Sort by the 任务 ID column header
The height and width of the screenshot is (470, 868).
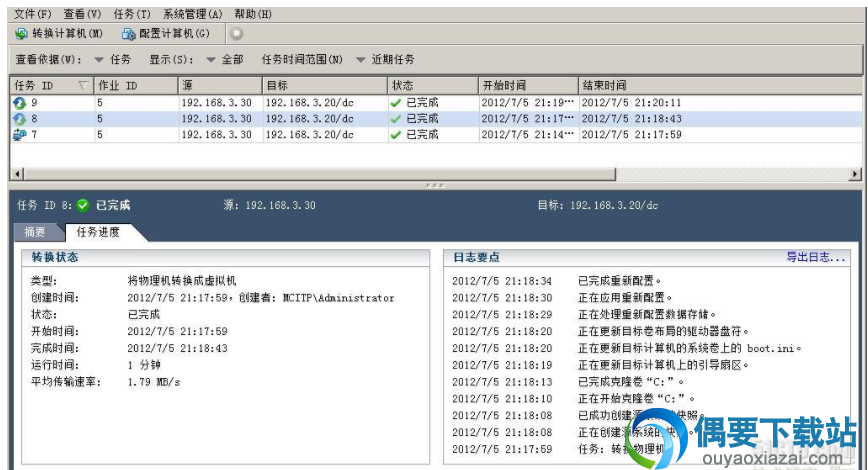51,85
